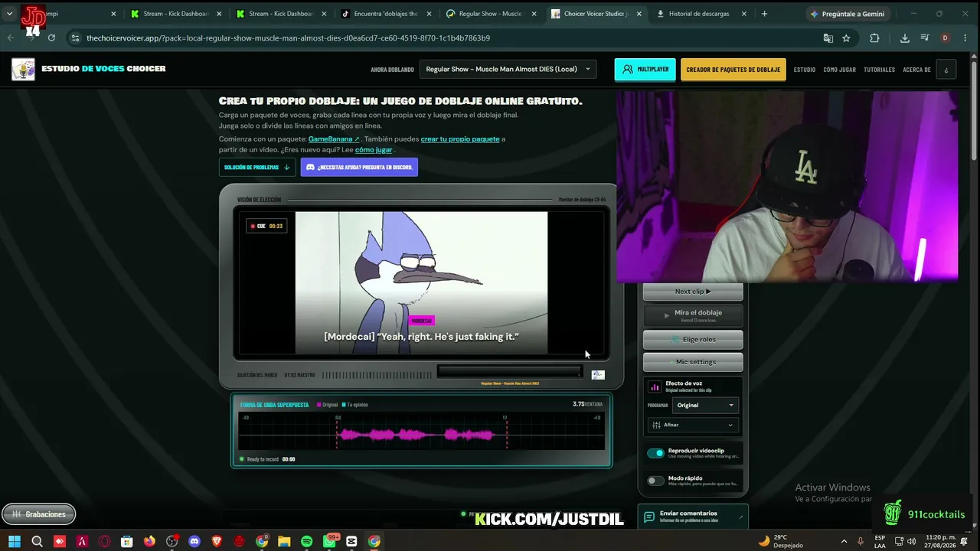980x551 pixels.
Task: Go to the Estudio menu item
Action: point(804,70)
